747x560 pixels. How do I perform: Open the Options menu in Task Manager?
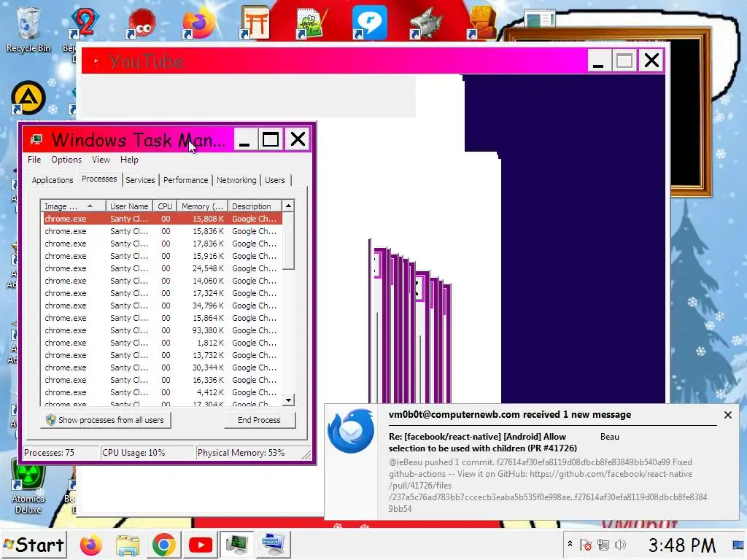point(66,160)
